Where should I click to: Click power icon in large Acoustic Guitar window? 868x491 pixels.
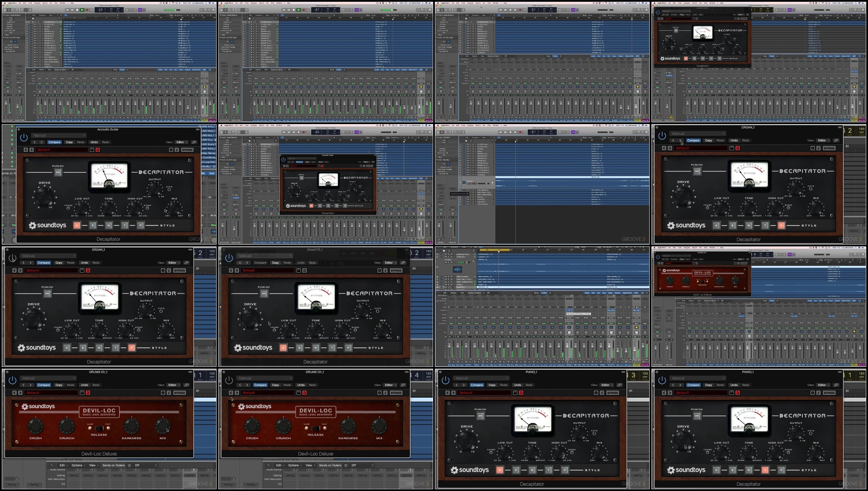(24, 137)
